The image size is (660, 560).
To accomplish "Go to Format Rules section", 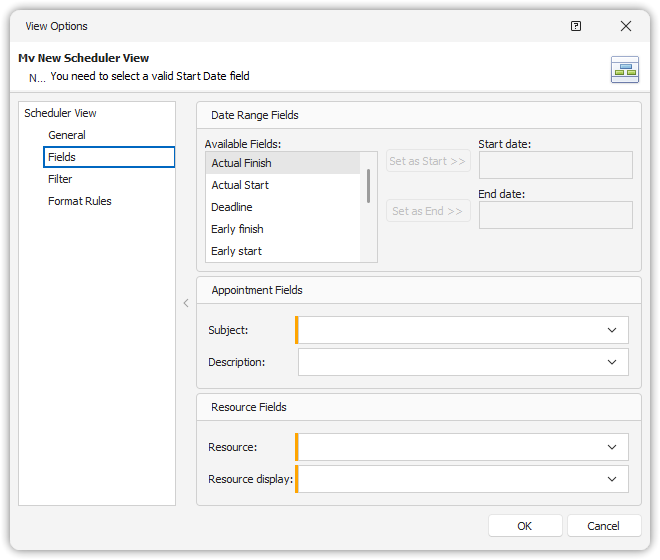I will click(x=80, y=201).
